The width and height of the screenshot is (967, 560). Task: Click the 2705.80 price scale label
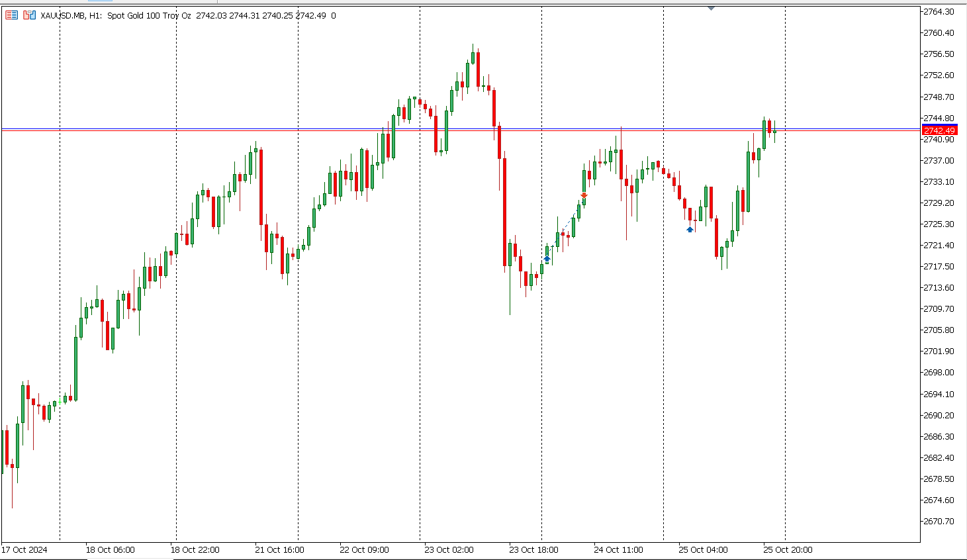[939, 330]
